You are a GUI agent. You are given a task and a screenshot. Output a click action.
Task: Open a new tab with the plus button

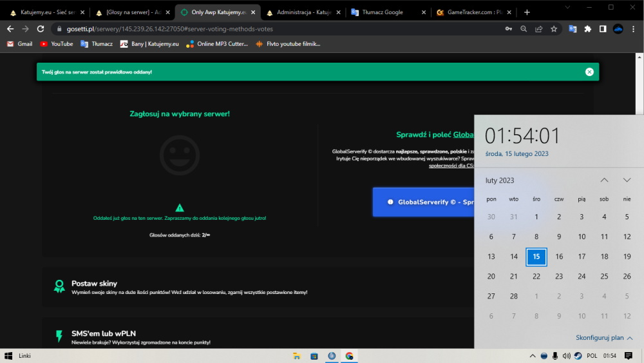tap(527, 12)
